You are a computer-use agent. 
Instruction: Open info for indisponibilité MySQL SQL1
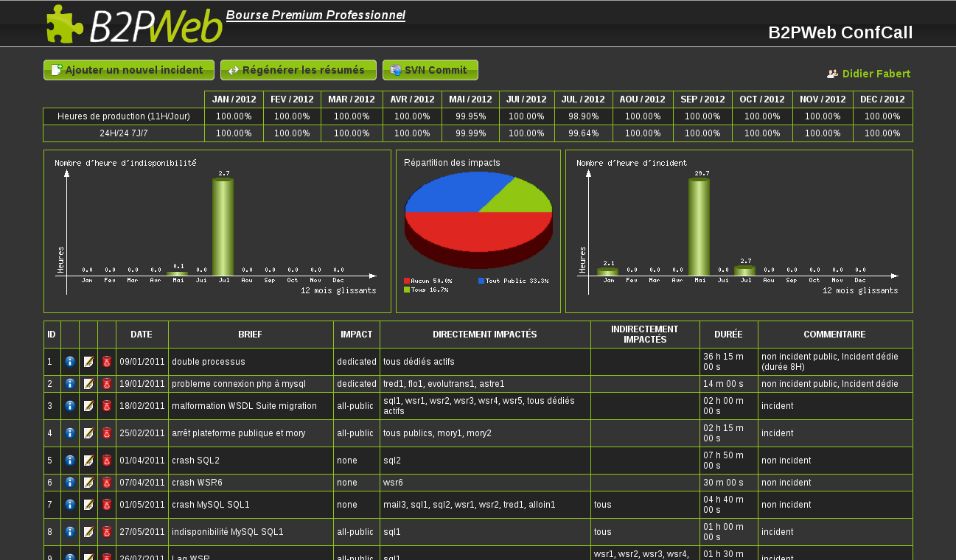[x=70, y=532]
